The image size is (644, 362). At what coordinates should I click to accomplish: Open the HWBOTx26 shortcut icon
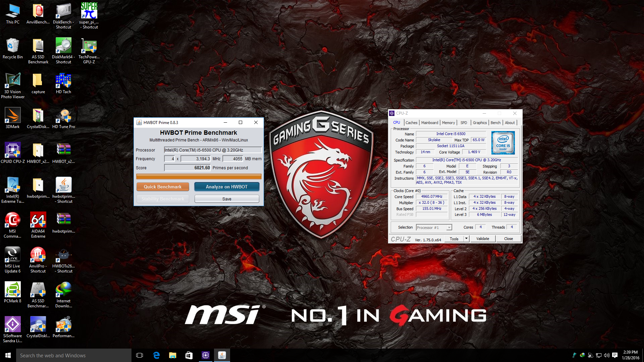click(x=63, y=260)
